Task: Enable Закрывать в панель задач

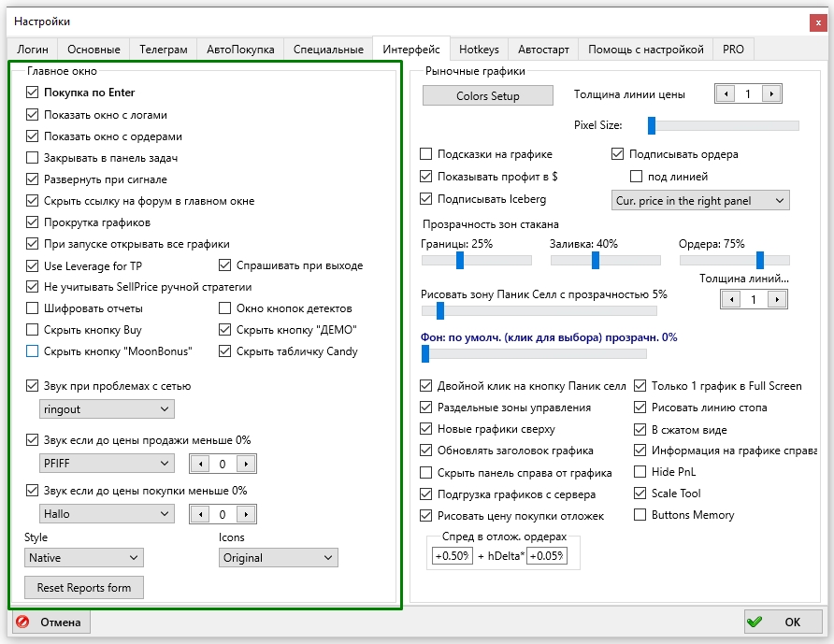Action: pyautogui.click(x=33, y=157)
